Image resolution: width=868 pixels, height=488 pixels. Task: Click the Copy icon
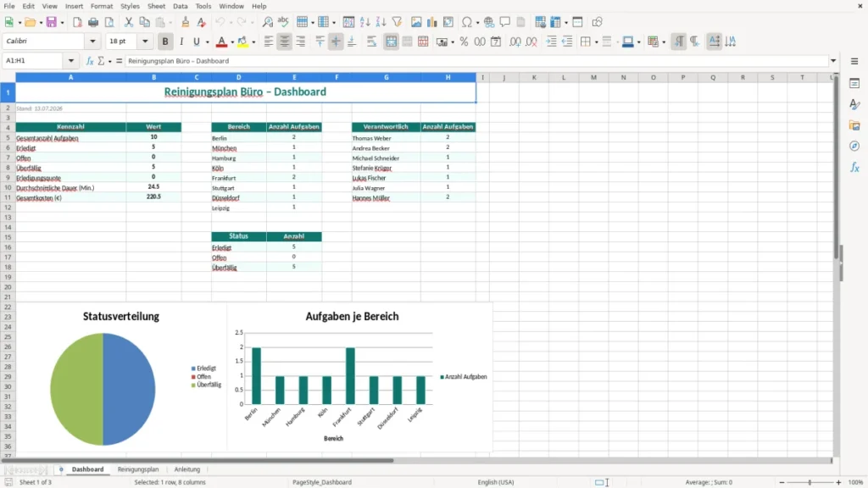(144, 22)
